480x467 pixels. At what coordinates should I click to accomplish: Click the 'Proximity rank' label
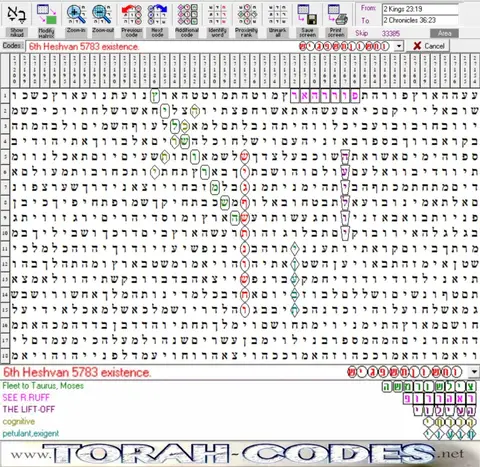click(247, 32)
